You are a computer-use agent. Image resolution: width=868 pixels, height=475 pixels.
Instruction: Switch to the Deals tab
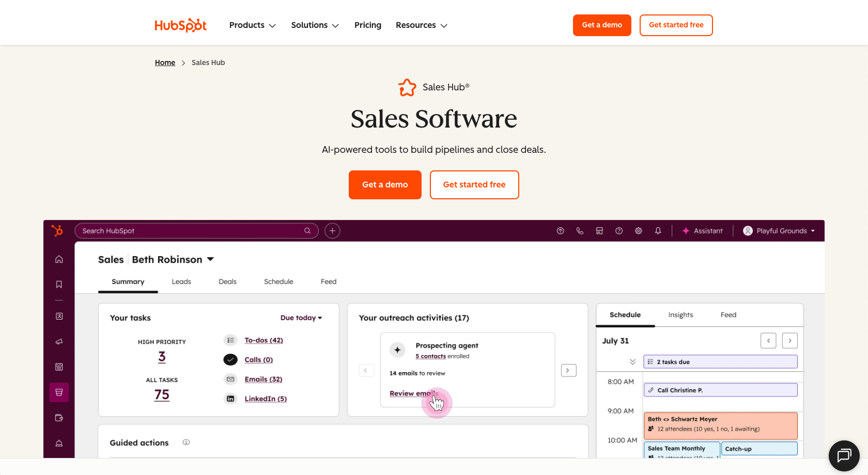pos(227,282)
